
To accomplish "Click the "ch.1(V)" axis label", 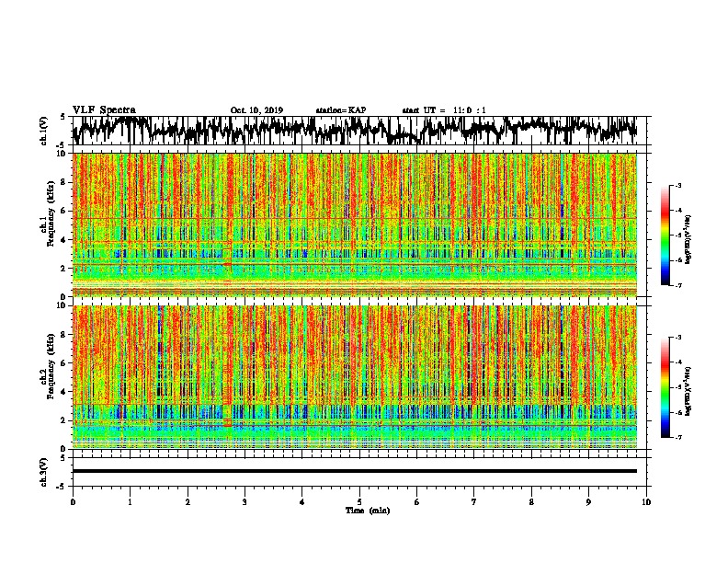I will point(44,131).
